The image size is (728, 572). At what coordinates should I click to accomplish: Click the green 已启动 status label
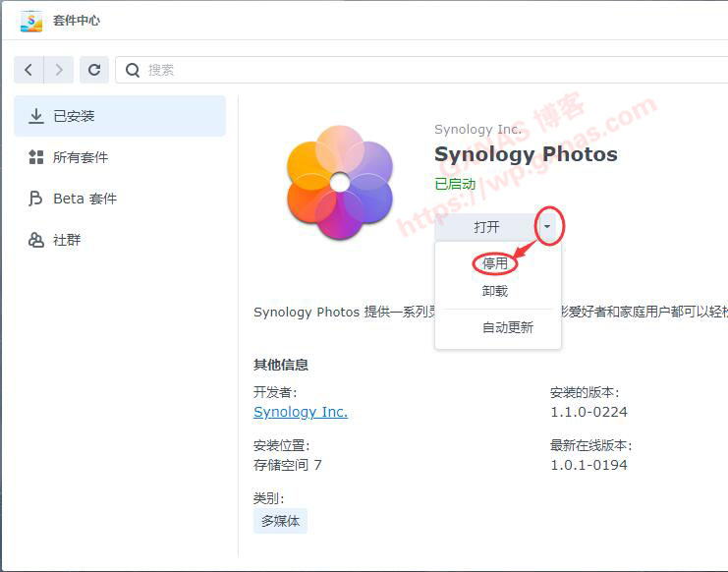pos(455,184)
